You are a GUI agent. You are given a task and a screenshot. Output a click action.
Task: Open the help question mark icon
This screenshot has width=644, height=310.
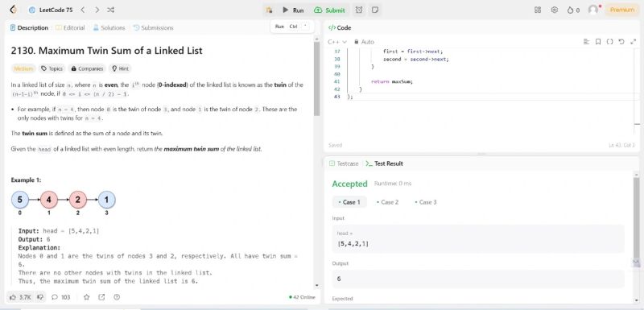click(x=117, y=297)
